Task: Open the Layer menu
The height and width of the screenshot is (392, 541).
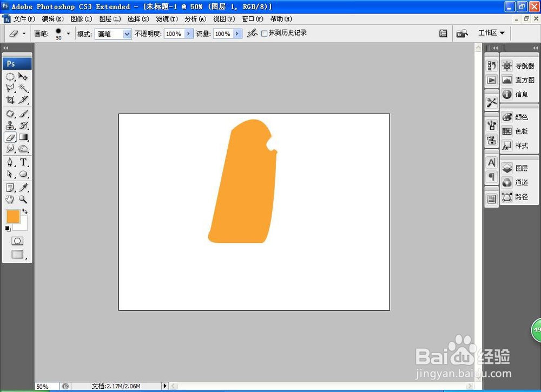Action: (x=110, y=19)
